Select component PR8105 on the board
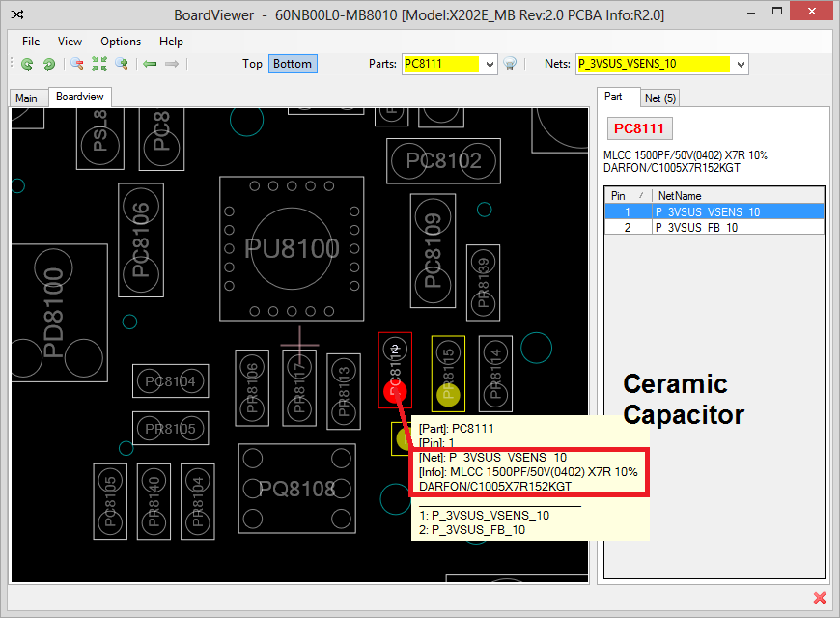This screenshot has height=618, width=840. 170,429
